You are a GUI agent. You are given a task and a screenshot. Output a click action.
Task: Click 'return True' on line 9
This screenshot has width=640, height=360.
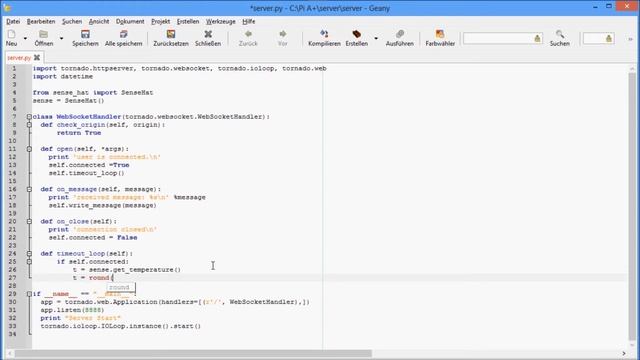(x=79, y=133)
